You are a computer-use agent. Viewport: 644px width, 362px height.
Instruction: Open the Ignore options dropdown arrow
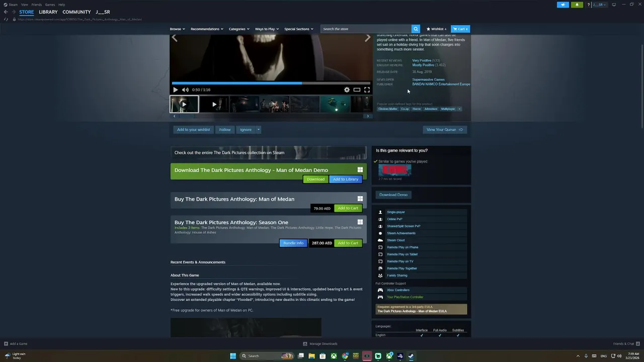pos(259,130)
